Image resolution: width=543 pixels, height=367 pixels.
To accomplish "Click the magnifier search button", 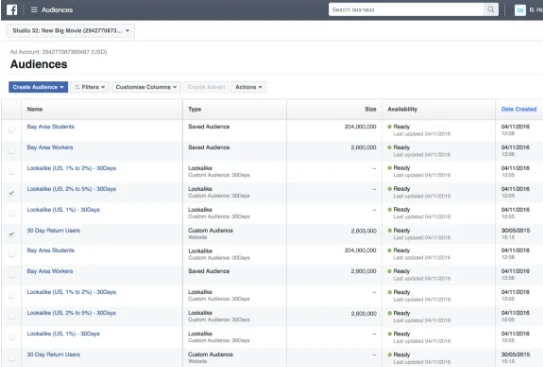I will [491, 10].
